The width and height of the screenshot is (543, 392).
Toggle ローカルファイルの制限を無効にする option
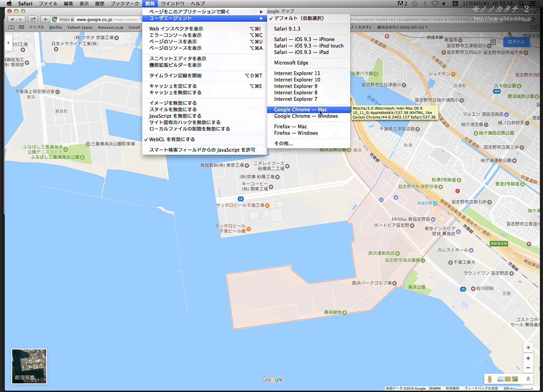pos(205,129)
